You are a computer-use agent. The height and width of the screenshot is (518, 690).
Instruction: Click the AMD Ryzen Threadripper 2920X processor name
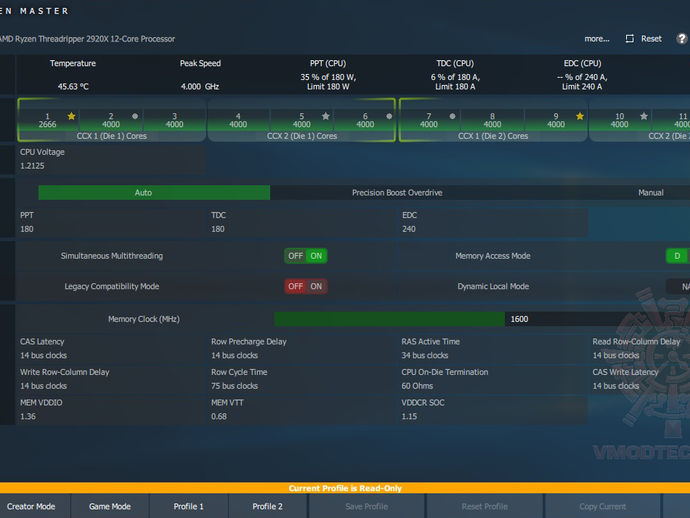point(87,39)
